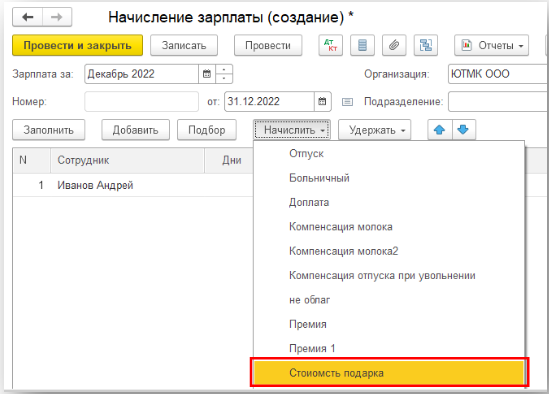Open attached files via the paperclip icon
This screenshot has width=549, height=394.
coord(394,45)
